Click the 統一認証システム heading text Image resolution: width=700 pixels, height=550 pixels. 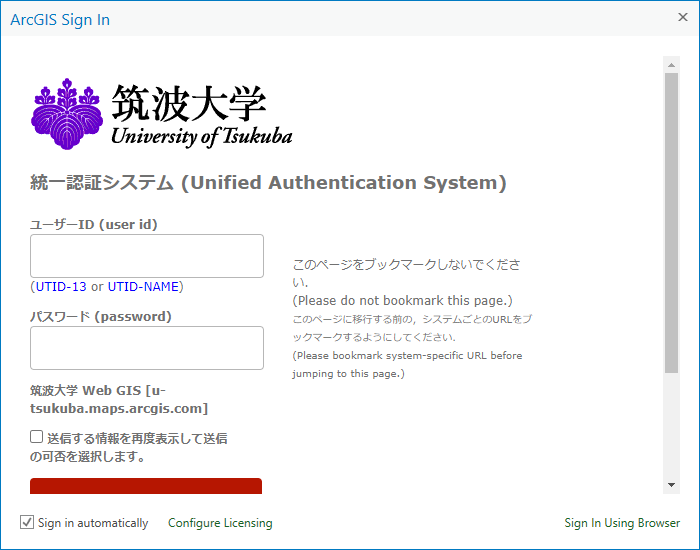(x=268, y=183)
